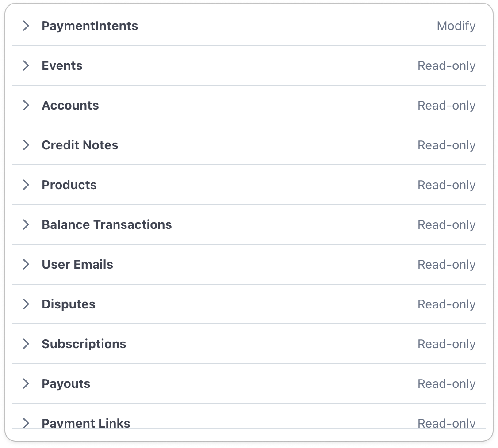Image resolution: width=498 pixels, height=448 pixels.
Task: Click the Read-only label for Events
Action: 446,65
